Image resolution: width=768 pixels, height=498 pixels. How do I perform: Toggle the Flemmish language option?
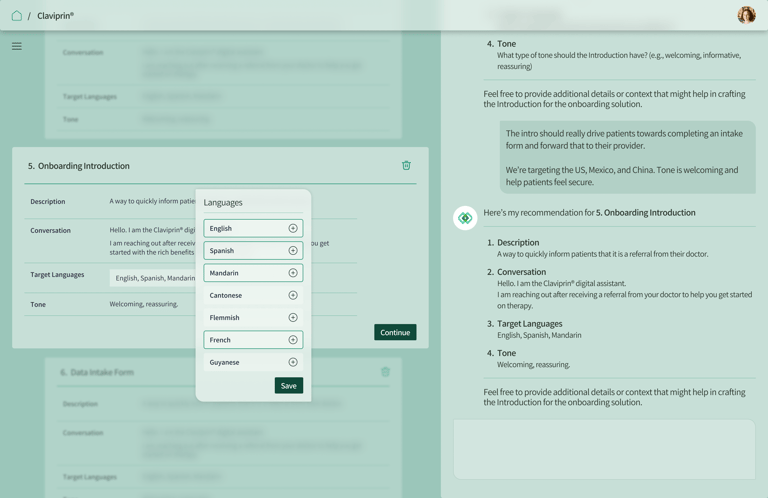[x=253, y=317]
